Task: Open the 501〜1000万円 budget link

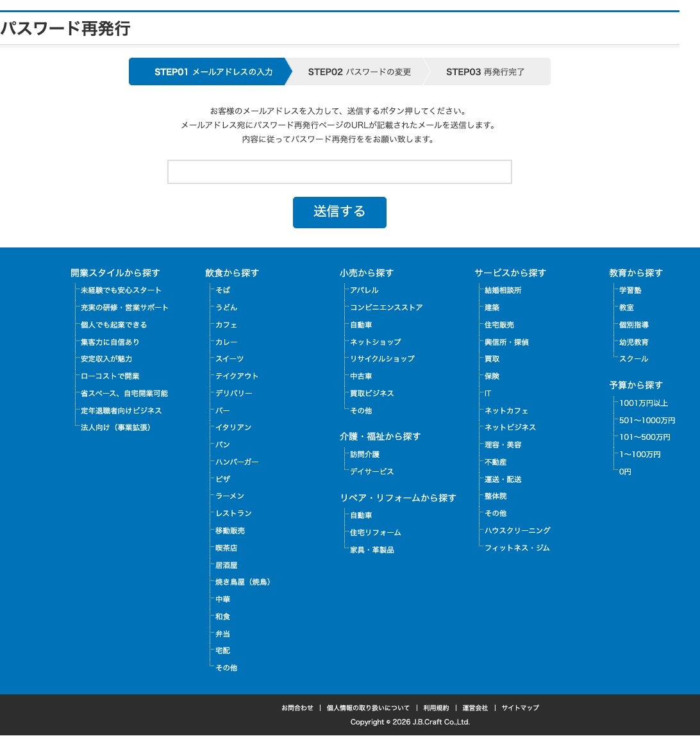Action: click(x=647, y=420)
